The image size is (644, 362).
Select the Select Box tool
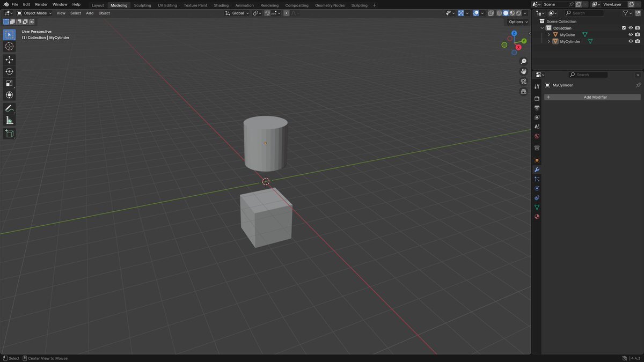click(x=9, y=35)
